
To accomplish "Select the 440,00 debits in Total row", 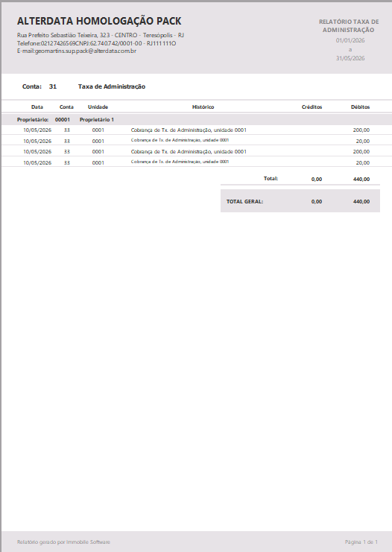I will (361, 180).
